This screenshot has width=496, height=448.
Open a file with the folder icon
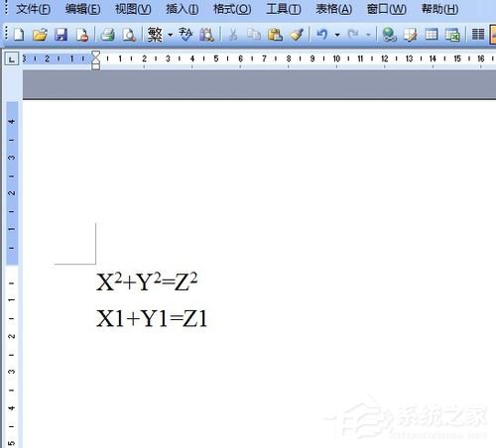coord(40,34)
